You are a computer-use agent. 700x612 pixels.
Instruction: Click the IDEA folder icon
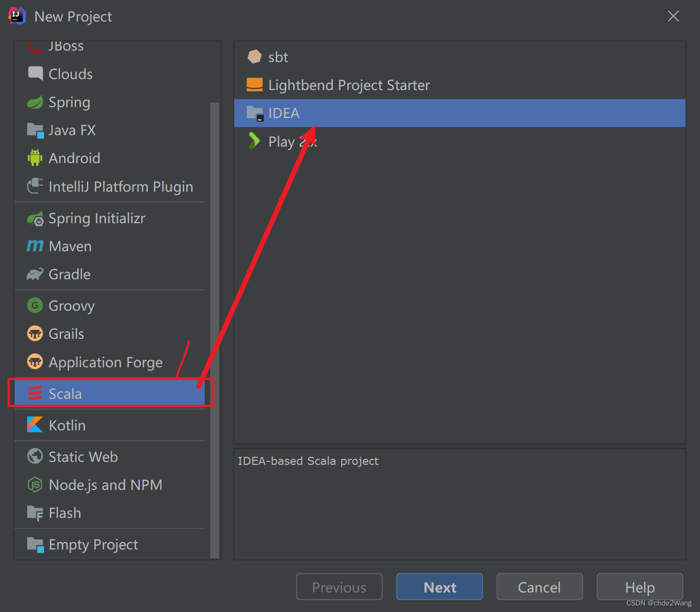coord(255,114)
